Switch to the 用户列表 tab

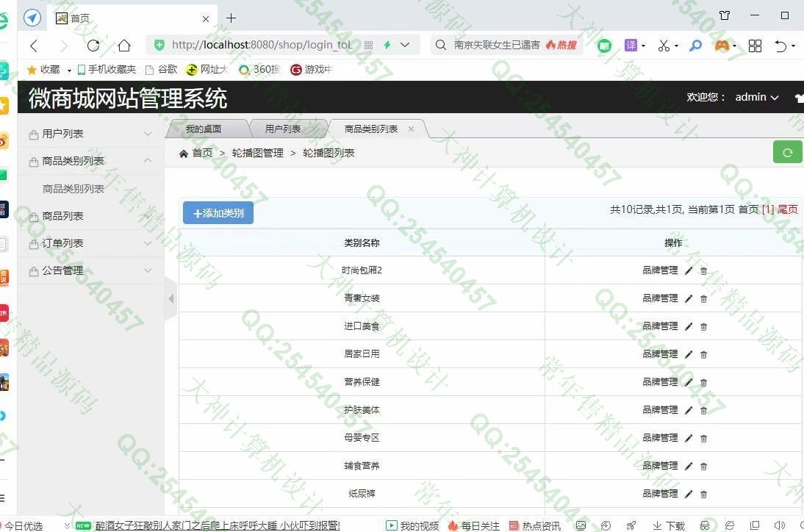[283, 129]
